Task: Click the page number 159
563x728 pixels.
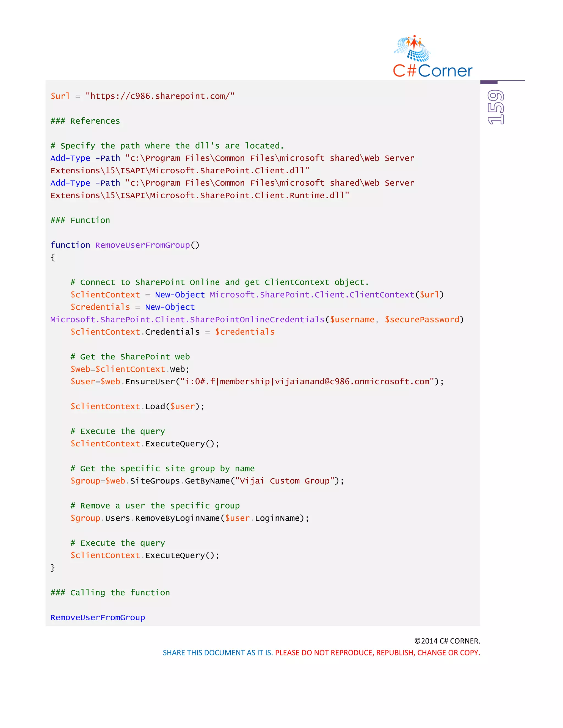Action: pos(496,107)
